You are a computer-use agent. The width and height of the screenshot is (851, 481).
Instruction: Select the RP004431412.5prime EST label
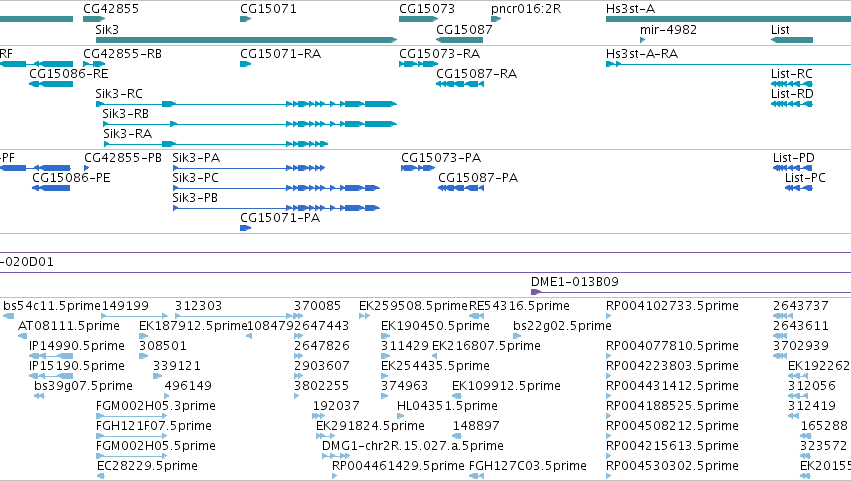coord(672,387)
